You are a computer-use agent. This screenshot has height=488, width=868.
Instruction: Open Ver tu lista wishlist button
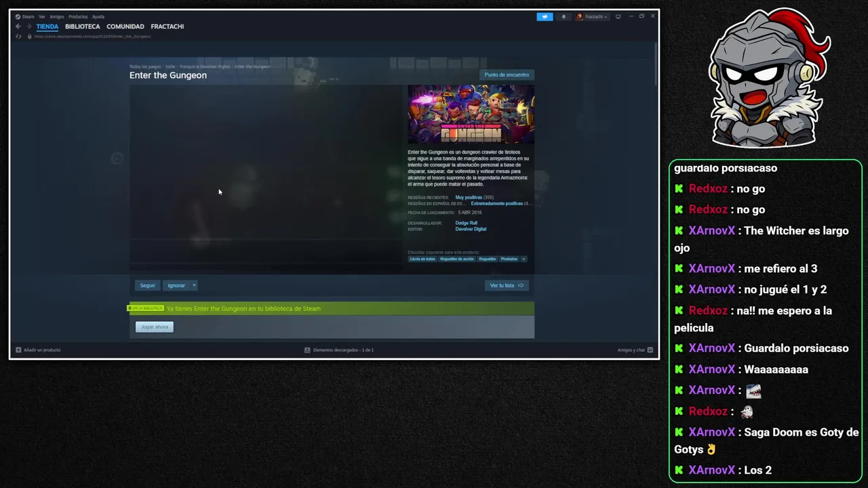507,285
